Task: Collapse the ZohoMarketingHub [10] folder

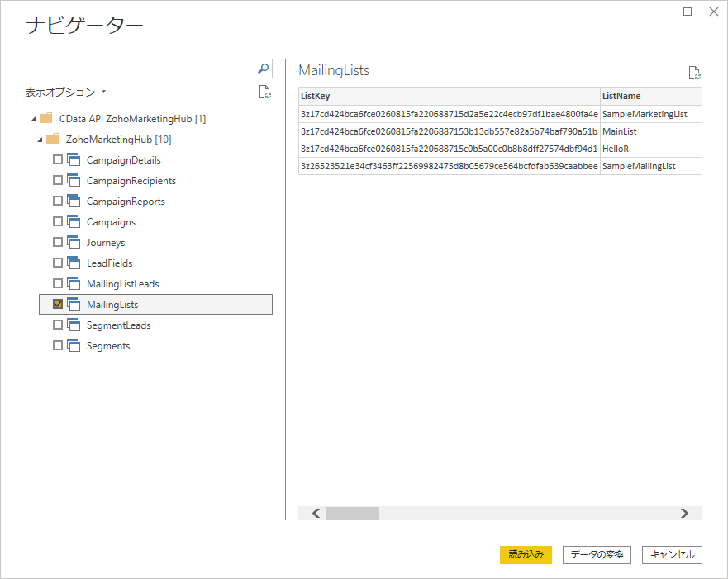Action: pos(40,140)
